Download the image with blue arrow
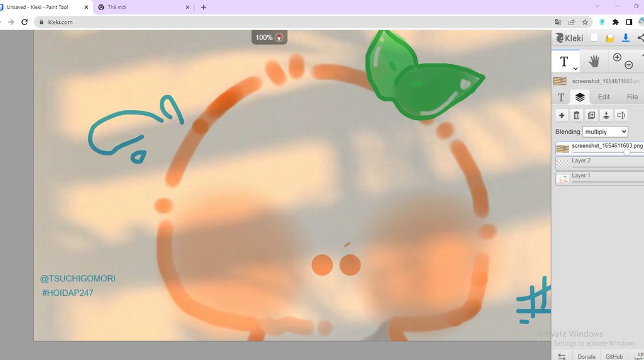This screenshot has width=644, height=360. (626, 38)
